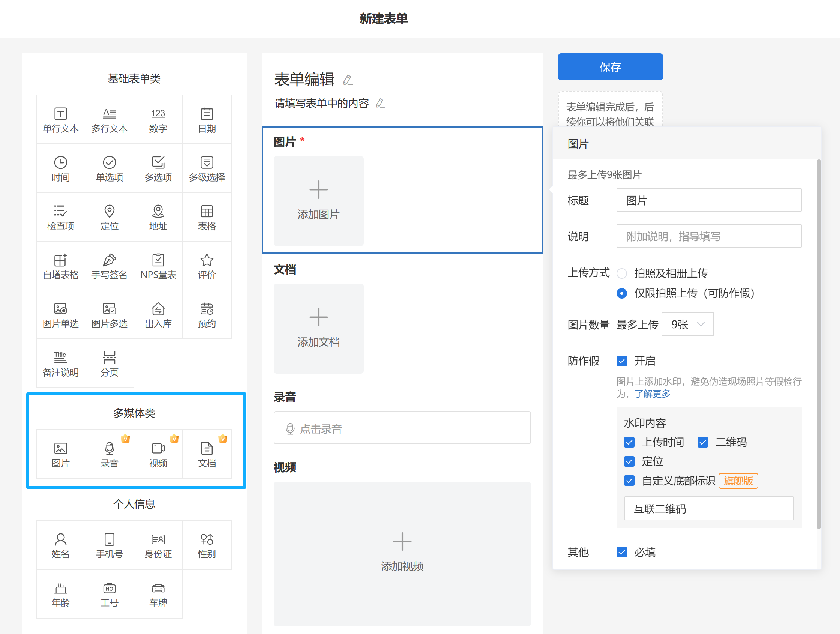Click the 点击录音 recording field
Screen dimensions: 840x634
[x=402, y=428]
